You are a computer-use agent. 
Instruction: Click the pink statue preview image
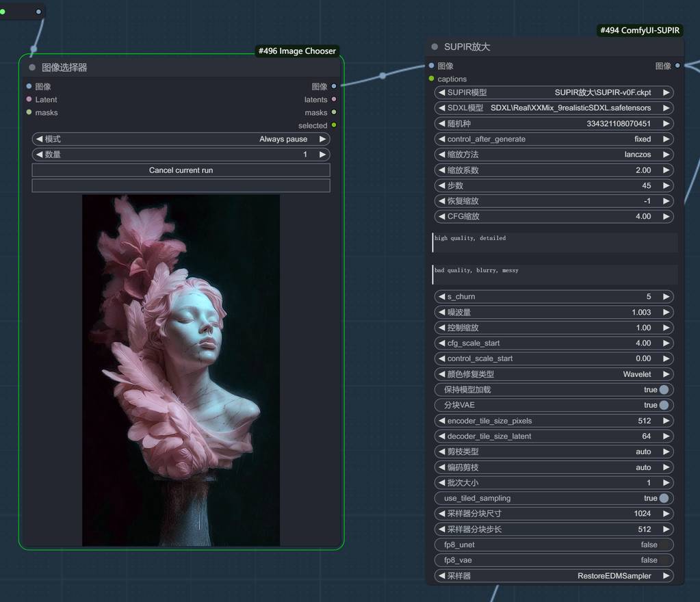[x=181, y=370]
